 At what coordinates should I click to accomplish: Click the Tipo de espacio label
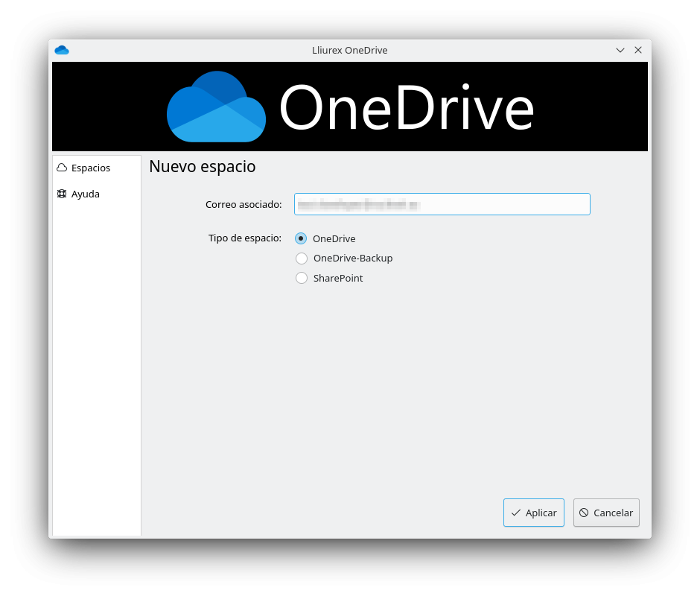pyautogui.click(x=245, y=238)
